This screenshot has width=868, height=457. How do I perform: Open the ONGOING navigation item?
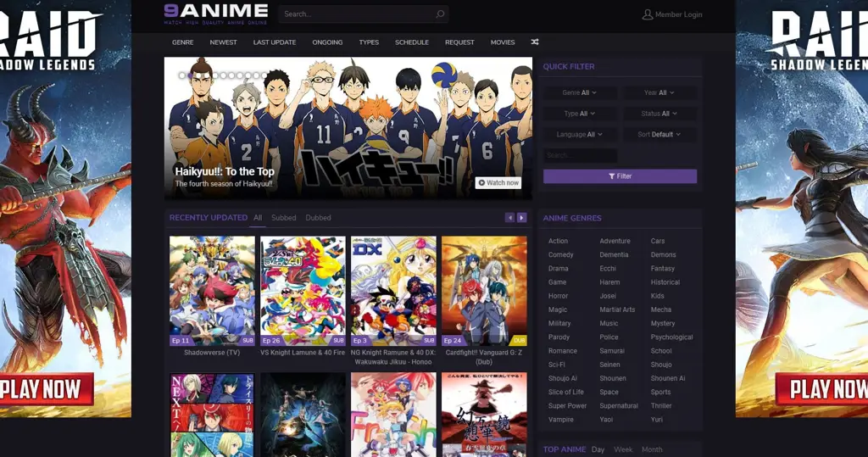(327, 42)
